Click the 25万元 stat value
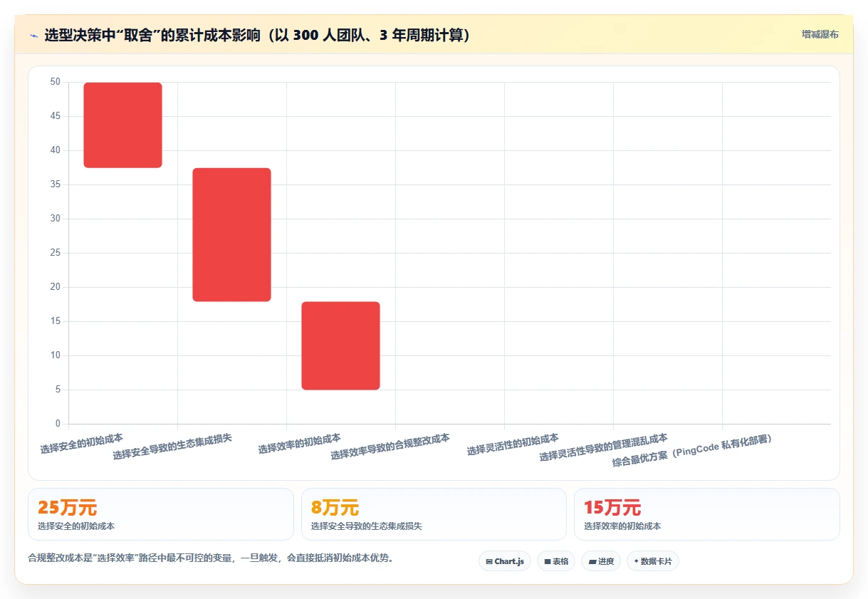Viewport: 868px width, 599px height. 68,508
